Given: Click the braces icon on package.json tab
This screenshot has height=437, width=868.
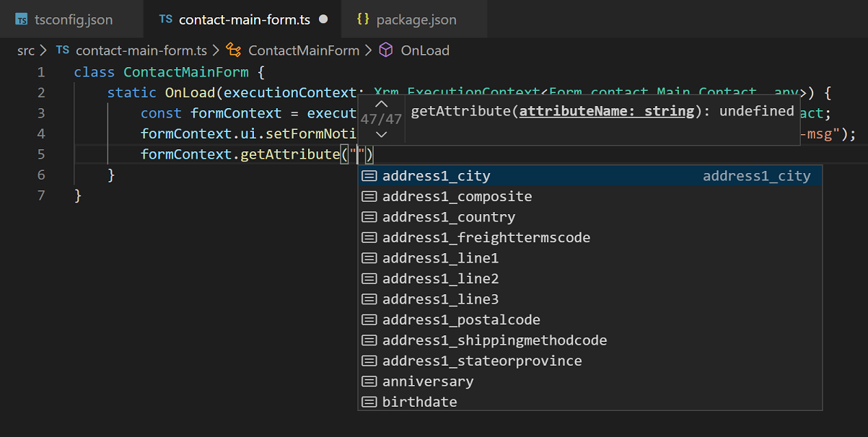Looking at the screenshot, I should pos(363,19).
